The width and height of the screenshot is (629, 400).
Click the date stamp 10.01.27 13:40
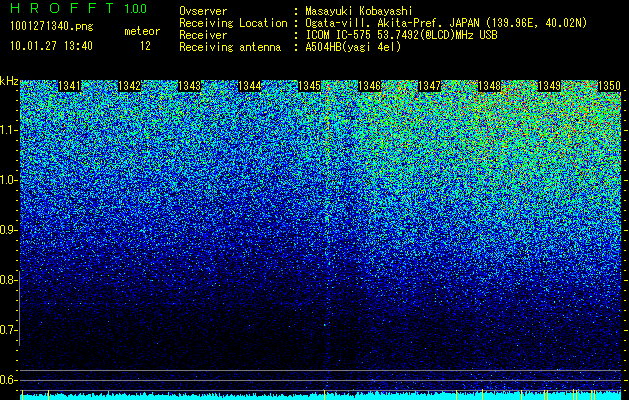pos(51,46)
